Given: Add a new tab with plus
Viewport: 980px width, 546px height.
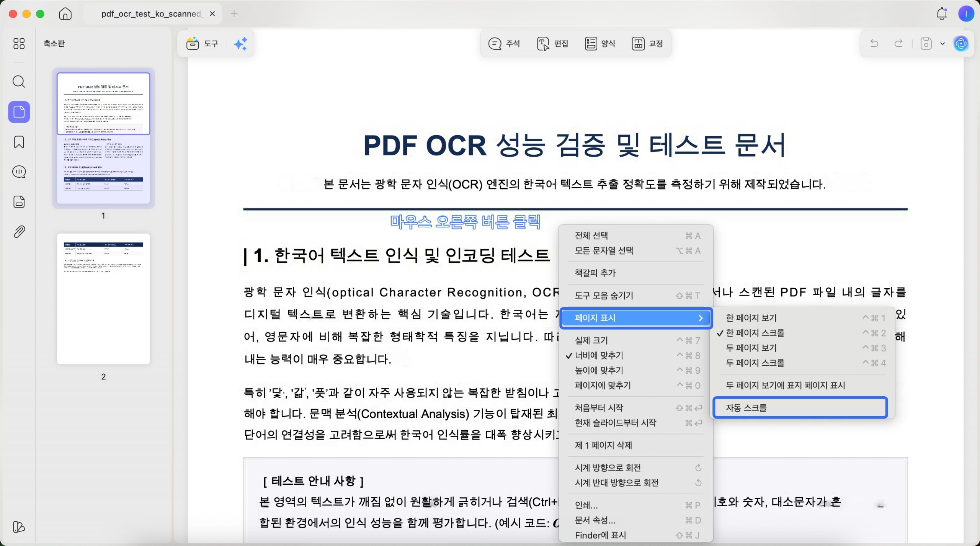Looking at the screenshot, I should [x=234, y=14].
